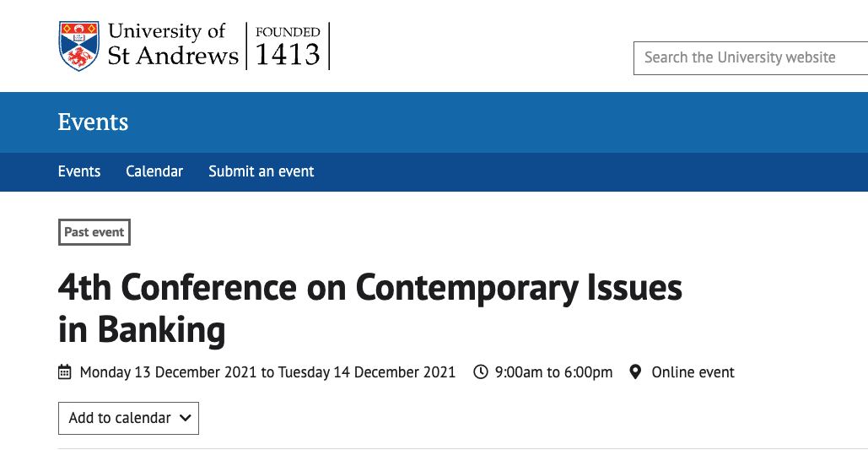Click the Past event badge
868x450 pixels.
pyautogui.click(x=94, y=232)
